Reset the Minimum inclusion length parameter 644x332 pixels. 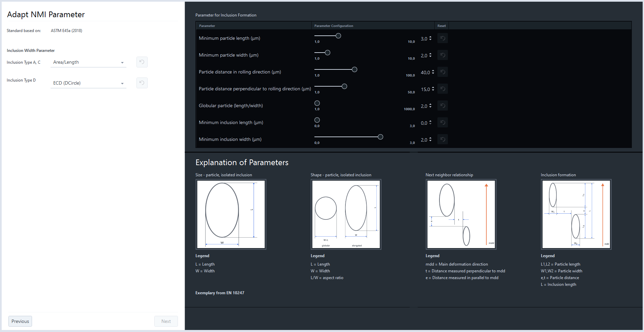442,122
